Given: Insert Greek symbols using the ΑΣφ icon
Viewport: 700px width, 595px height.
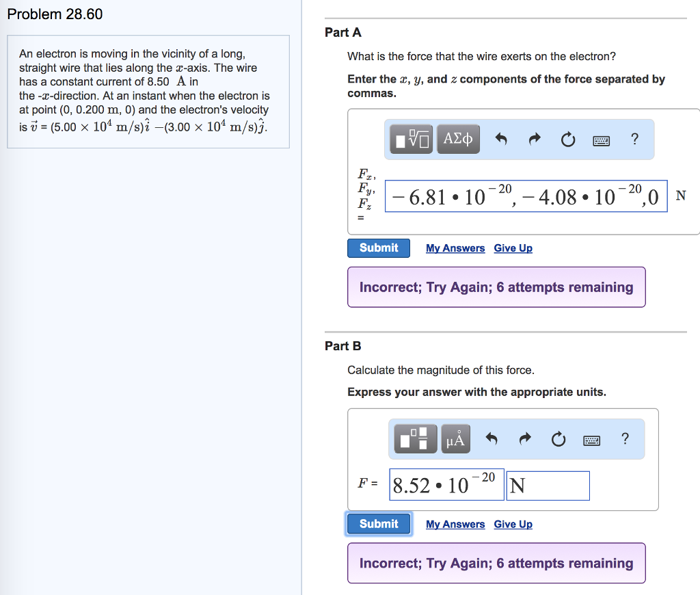Looking at the screenshot, I should [x=458, y=139].
